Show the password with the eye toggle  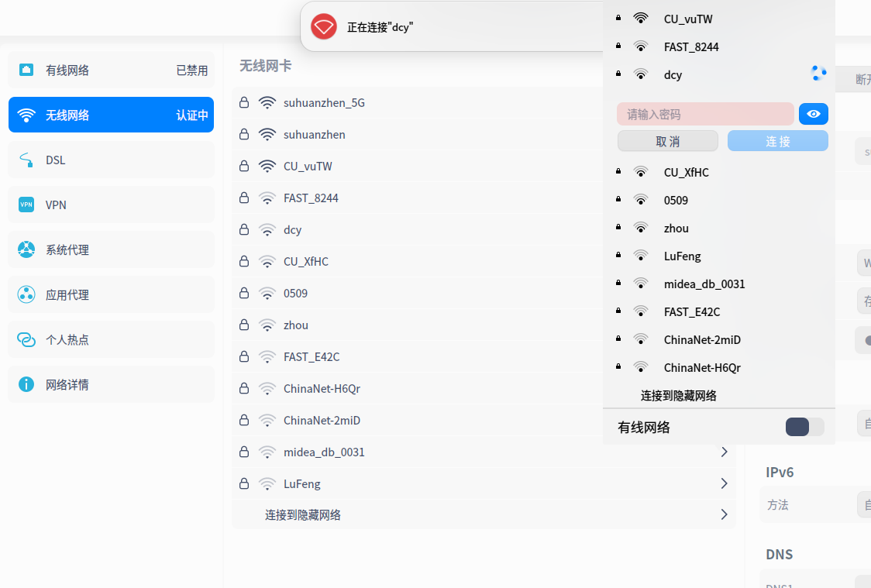tap(813, 114)
